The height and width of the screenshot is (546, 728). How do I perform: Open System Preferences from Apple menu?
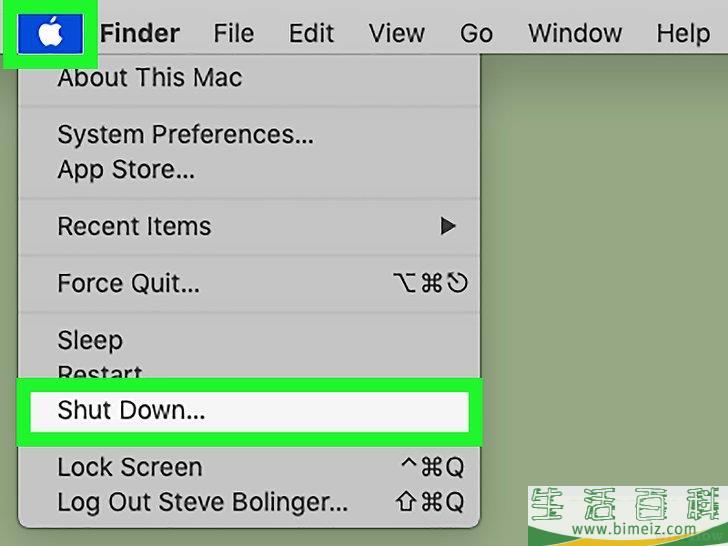coord(249,135)
